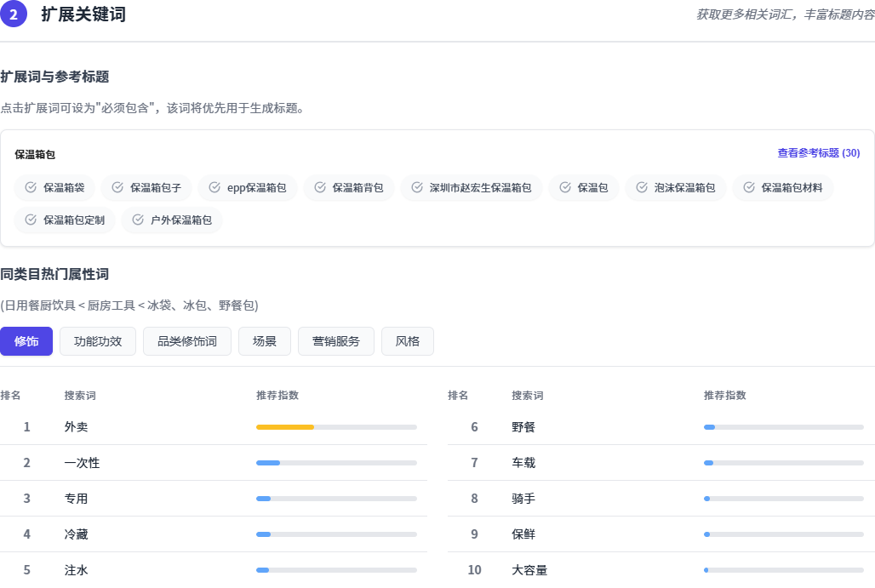Select the 修饰 tab
This screenshot has height=588, width=875.
26,341
